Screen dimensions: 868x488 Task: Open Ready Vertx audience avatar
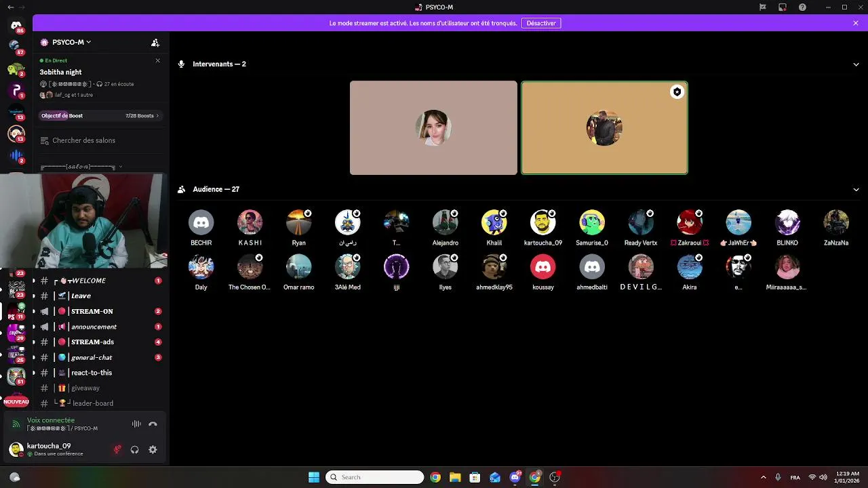[x=641, y=222]
